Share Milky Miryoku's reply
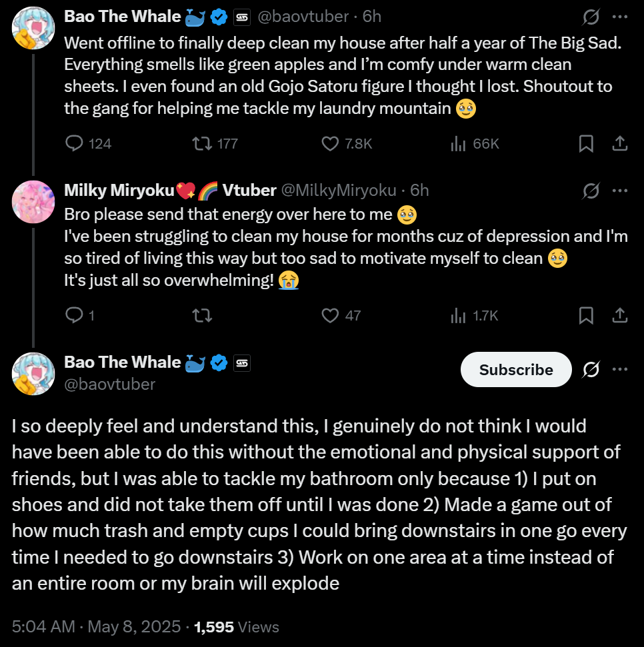This screenshot has height=647, width=644. click(619, 315)
